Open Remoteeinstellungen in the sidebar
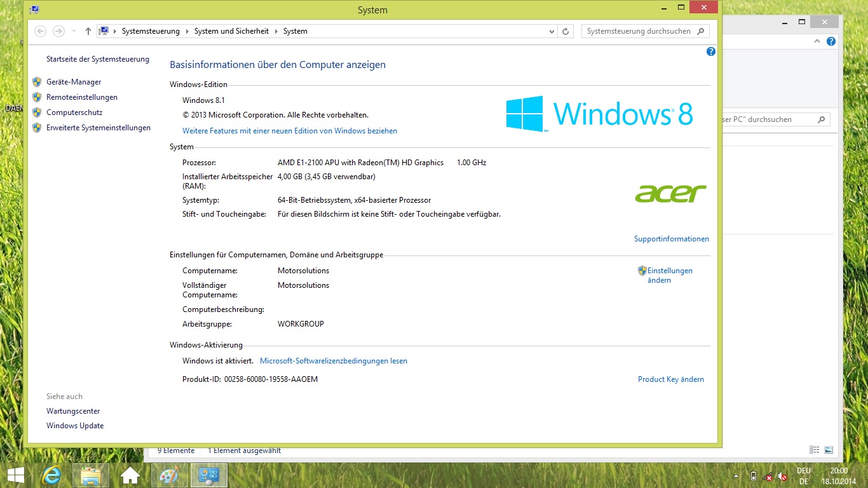 82,97
